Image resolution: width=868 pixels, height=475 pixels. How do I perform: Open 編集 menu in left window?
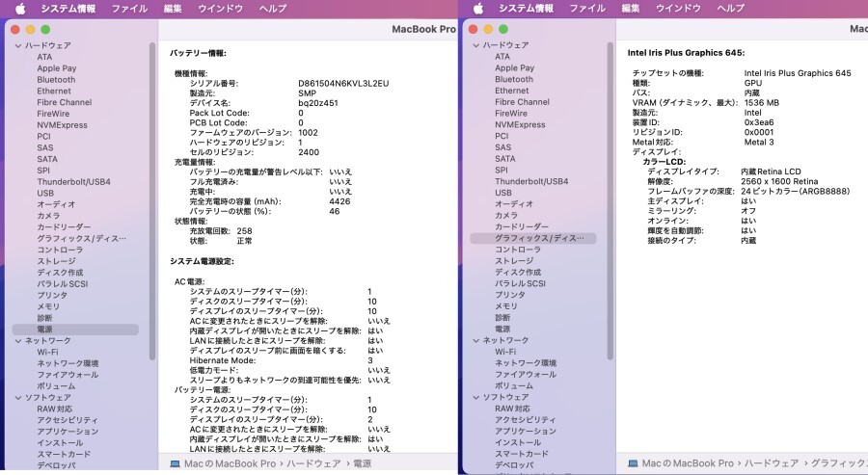(173, 9)
